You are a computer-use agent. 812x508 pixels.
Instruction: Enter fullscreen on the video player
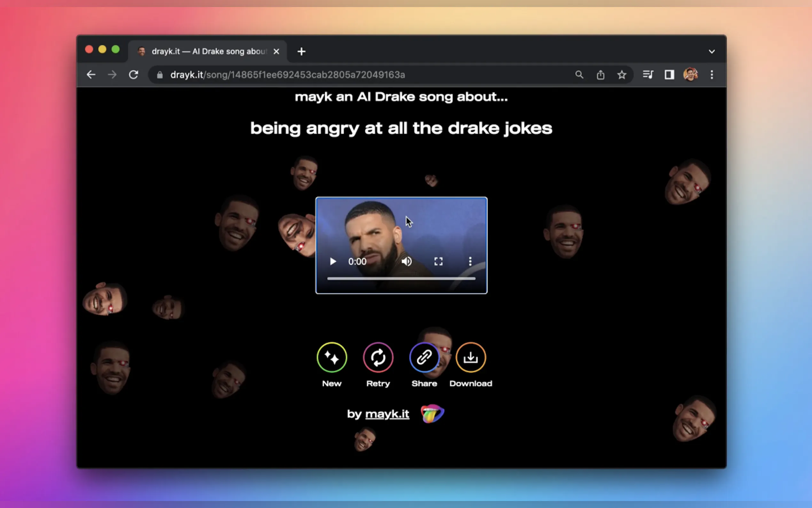(x=438, y=261)
